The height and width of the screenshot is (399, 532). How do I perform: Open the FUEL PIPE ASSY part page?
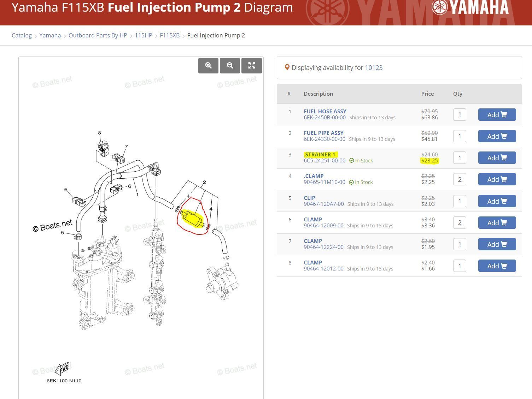tap(323, 133)
